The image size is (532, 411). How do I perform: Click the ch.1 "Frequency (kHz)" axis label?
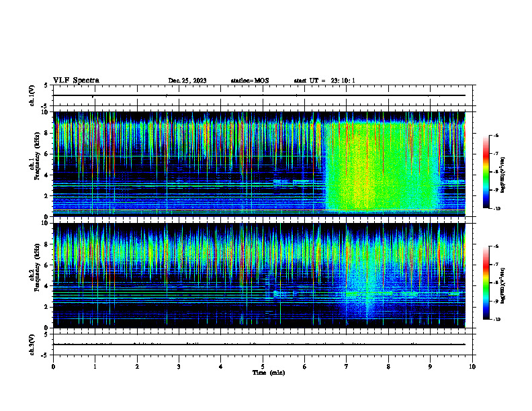37,156
